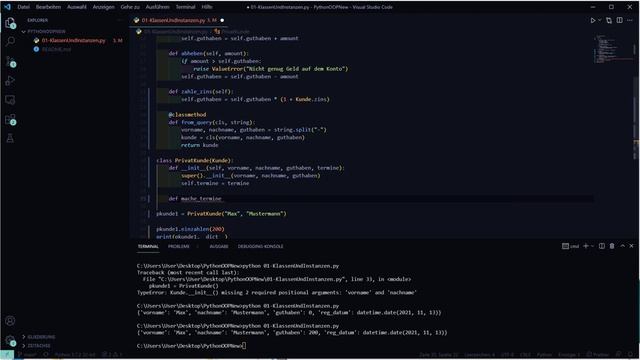640x360 pixels.
Task: Open editor More Actions ellipsis
Action: point(630,20)
